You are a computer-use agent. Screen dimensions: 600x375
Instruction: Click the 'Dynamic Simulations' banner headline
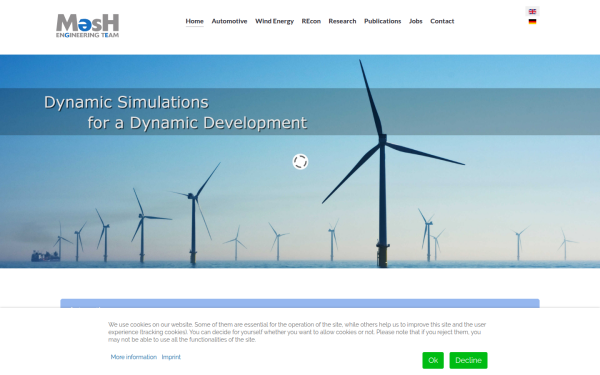coord(126,103)
